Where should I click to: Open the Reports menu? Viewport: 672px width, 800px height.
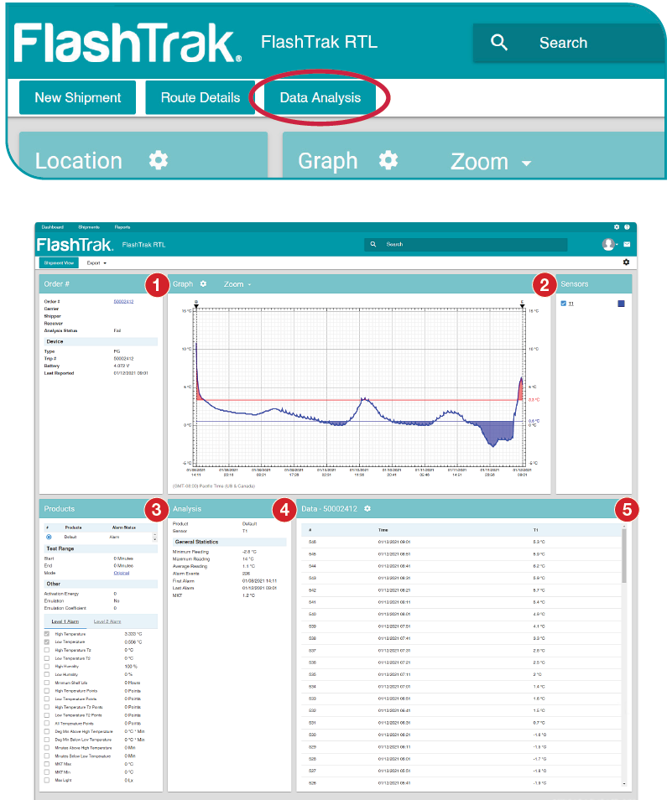122,227
